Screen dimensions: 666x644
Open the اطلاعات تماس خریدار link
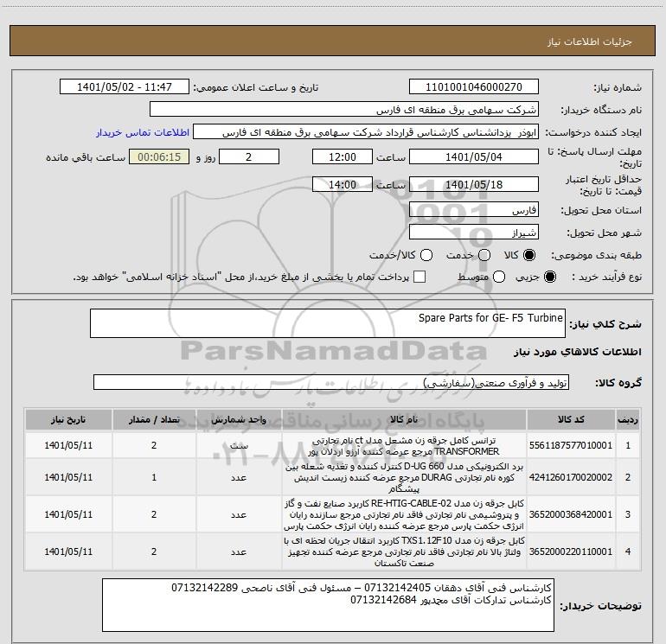pyautogui.click(x=143, y=132)
